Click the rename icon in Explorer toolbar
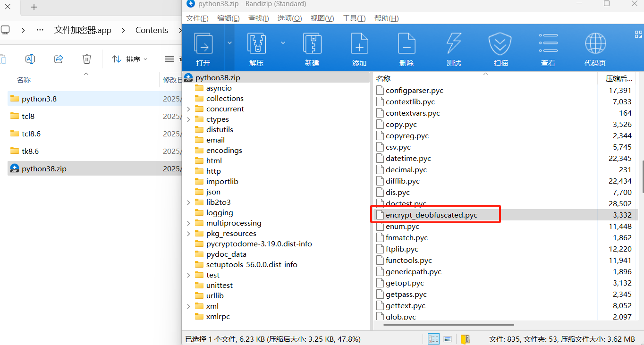 coord(30,59)
